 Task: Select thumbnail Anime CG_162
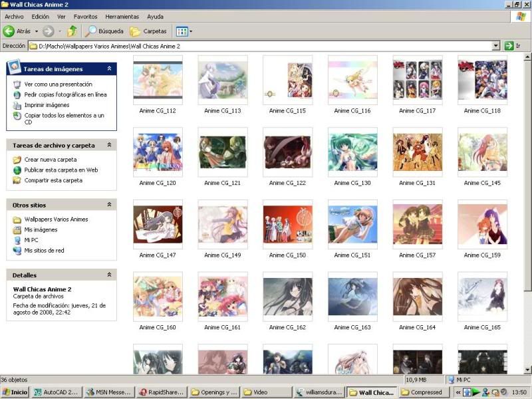[288, 297]
